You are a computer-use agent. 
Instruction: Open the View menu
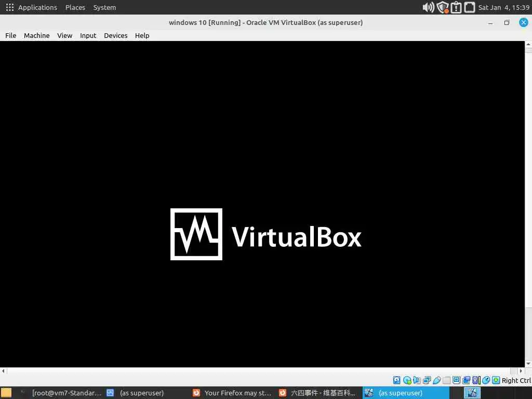pos(64,36)
